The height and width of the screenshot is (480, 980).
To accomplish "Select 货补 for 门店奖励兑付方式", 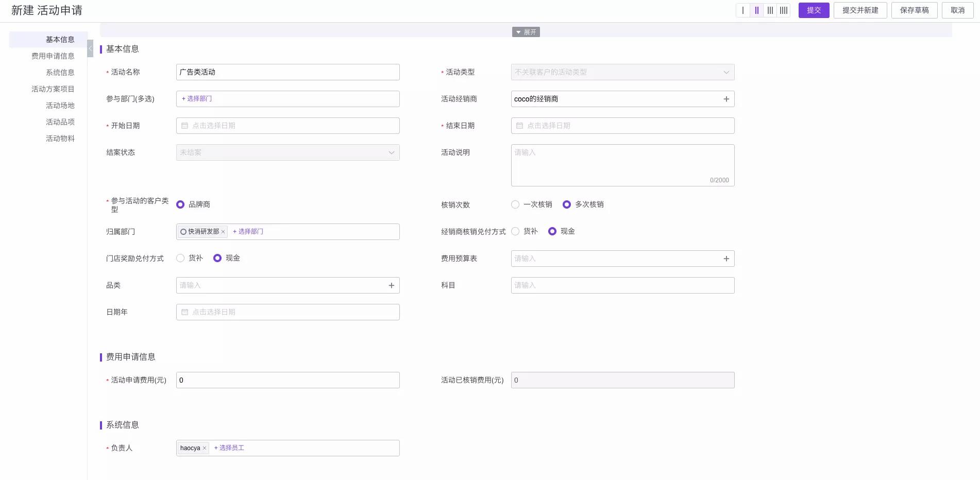I will click(180, 258).
